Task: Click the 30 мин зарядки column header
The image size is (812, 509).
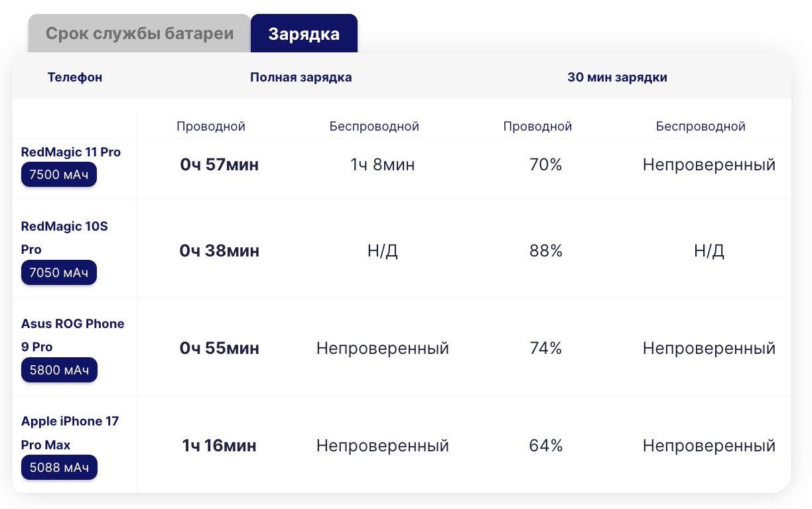Action: coord(617,78)
